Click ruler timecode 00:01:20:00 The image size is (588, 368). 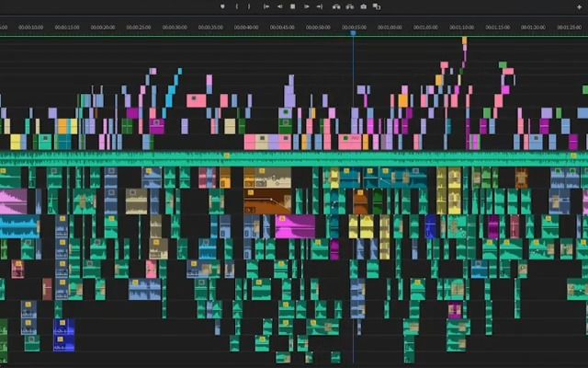coord(533,28)
